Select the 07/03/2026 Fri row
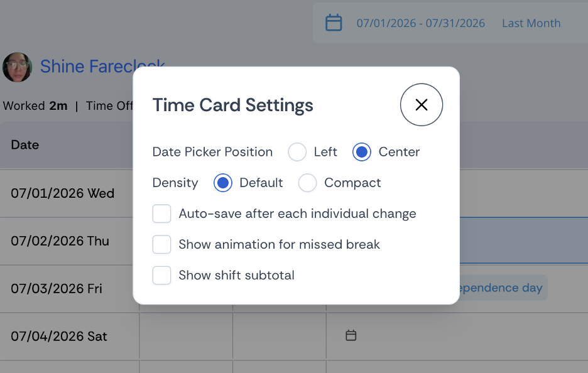This screenshot has width=588, height=373. click(294, 289)
